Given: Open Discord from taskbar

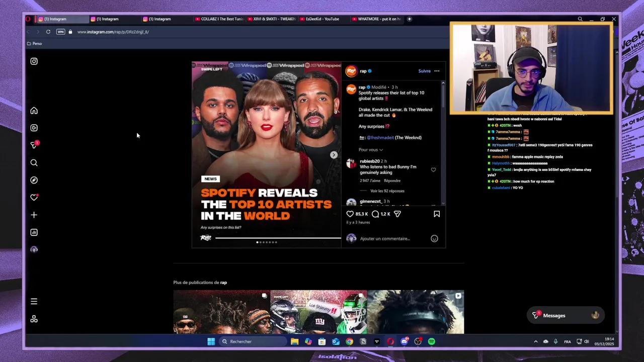Looking at the screenshot, I should [x=404, y=342].
